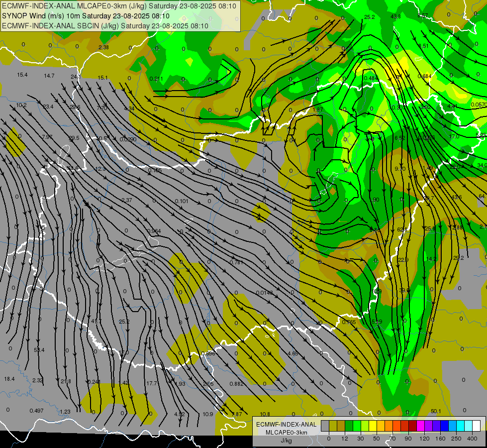
Task: Click the legend tick label 400
Action: click(x=472, y=439)
